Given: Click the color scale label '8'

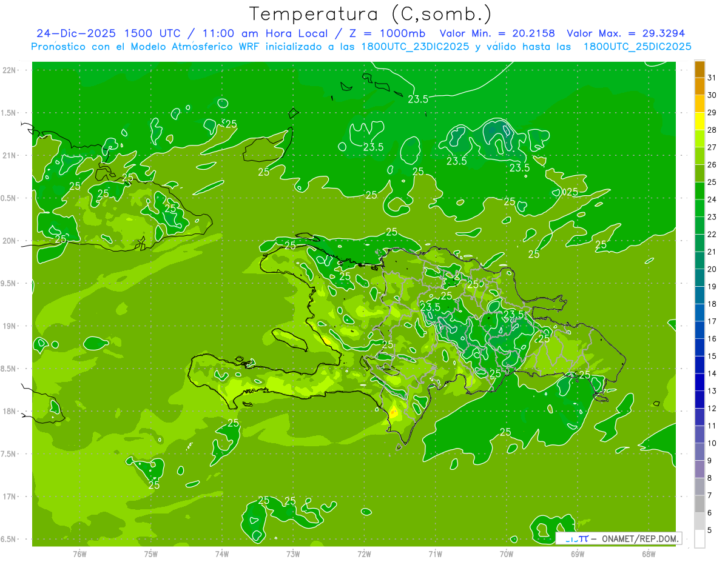Looking at the screenshot, I should pos(710,478).
